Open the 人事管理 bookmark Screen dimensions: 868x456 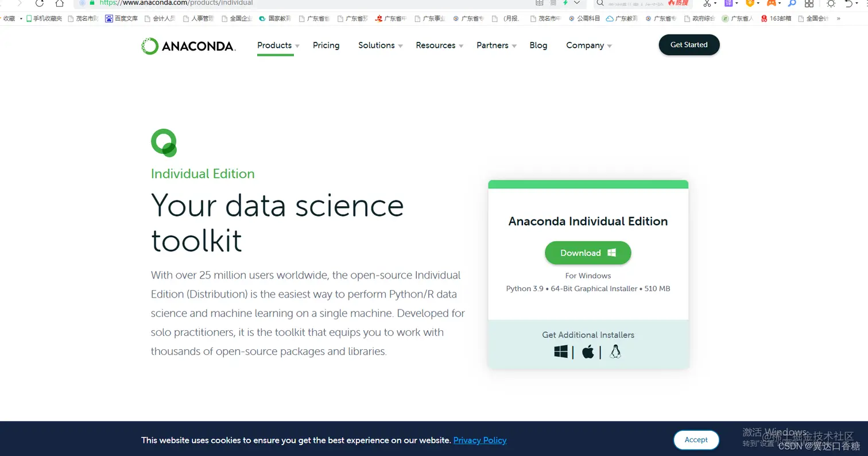pos(198,18)
